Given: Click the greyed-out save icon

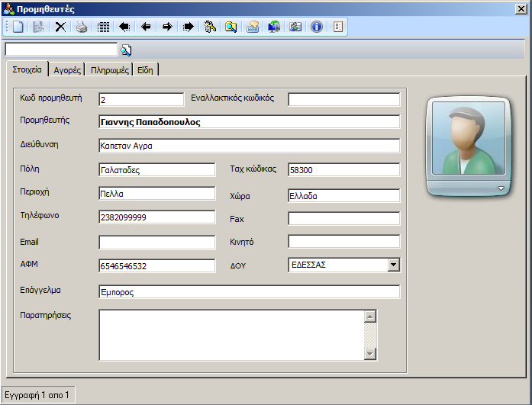Looking at the screenshot, I should [x=38, y=27].
